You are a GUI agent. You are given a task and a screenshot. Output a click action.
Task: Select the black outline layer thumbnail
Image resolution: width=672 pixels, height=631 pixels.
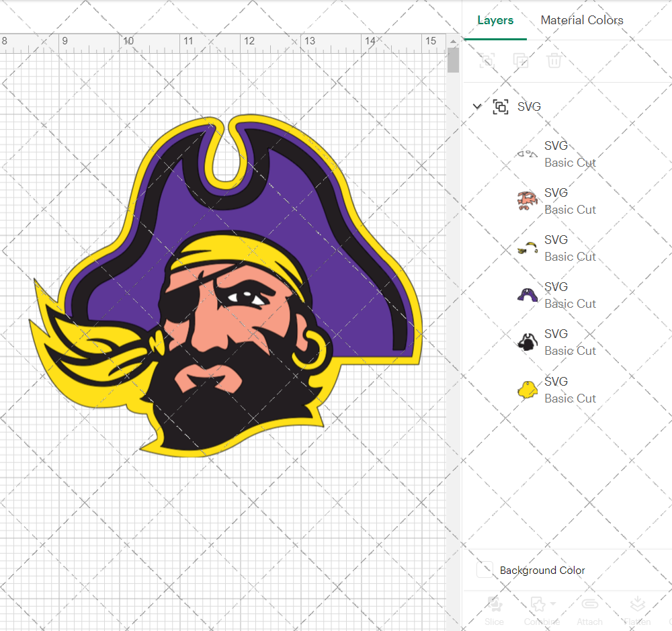tap(527, 342)
